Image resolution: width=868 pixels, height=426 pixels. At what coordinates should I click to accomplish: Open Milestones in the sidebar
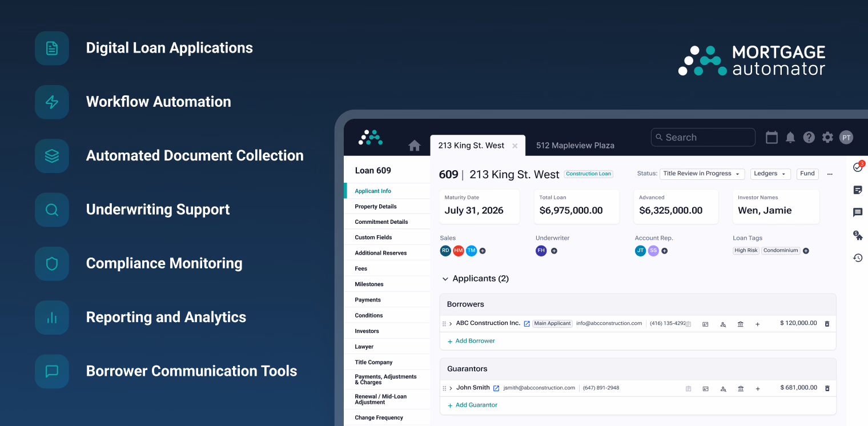pyautogui.click(x=387, y=284)
